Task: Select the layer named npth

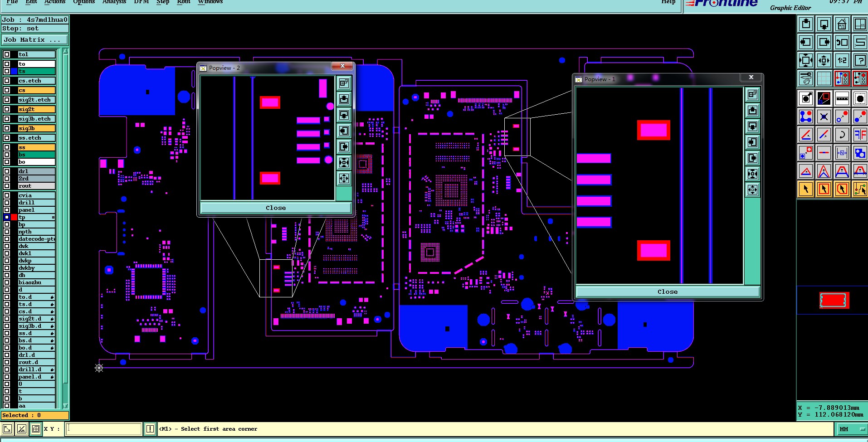Action: point(36,232)
